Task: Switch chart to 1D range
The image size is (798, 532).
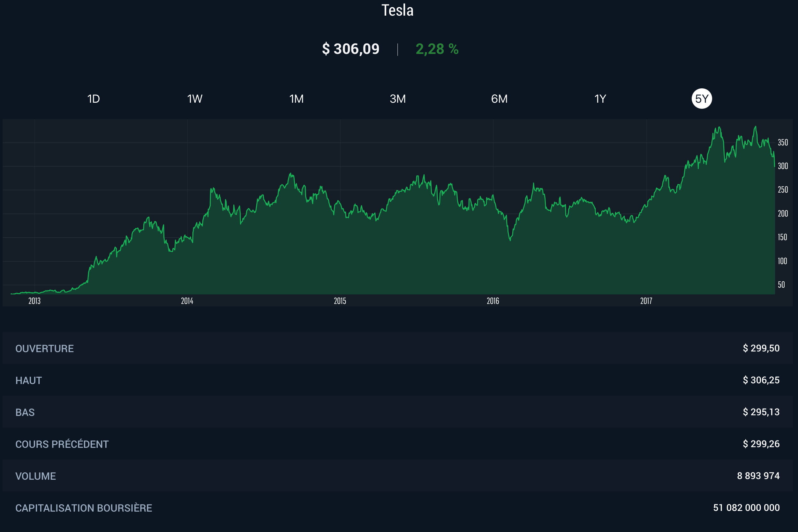Action: (94, 99)
